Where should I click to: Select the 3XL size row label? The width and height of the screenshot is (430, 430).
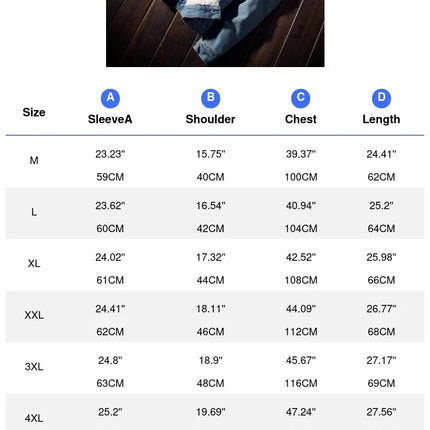[x=34, y=367]
